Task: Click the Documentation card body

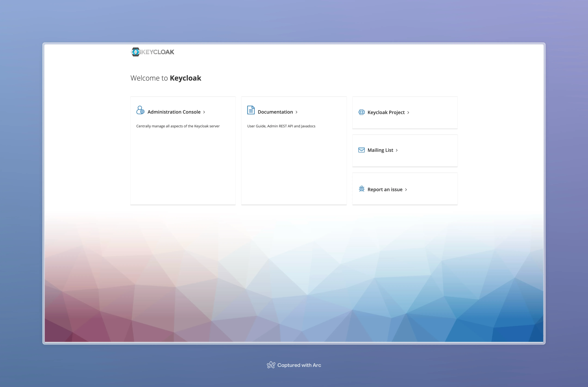Action: pyautogui.click(x=294, y=151)
